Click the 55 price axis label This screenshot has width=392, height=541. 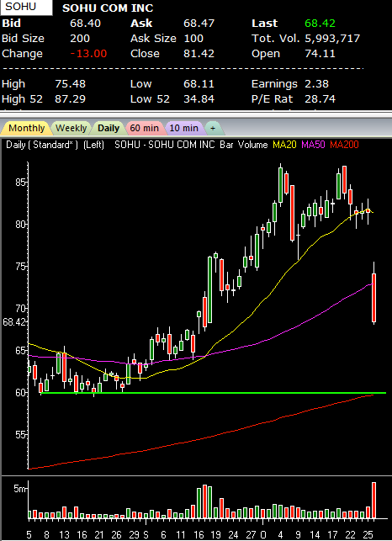[x=20, y=434]
